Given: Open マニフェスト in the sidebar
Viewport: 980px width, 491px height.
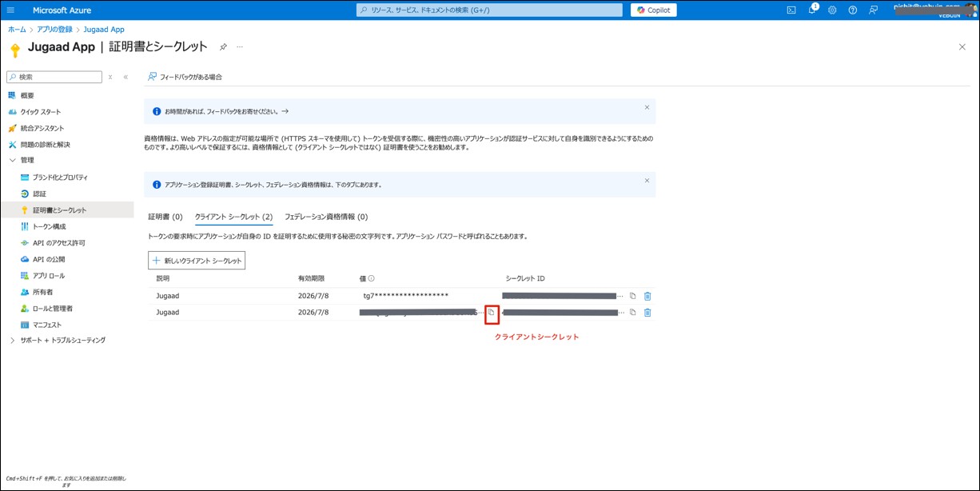Looking at the screenshot, I should point(47,325).
